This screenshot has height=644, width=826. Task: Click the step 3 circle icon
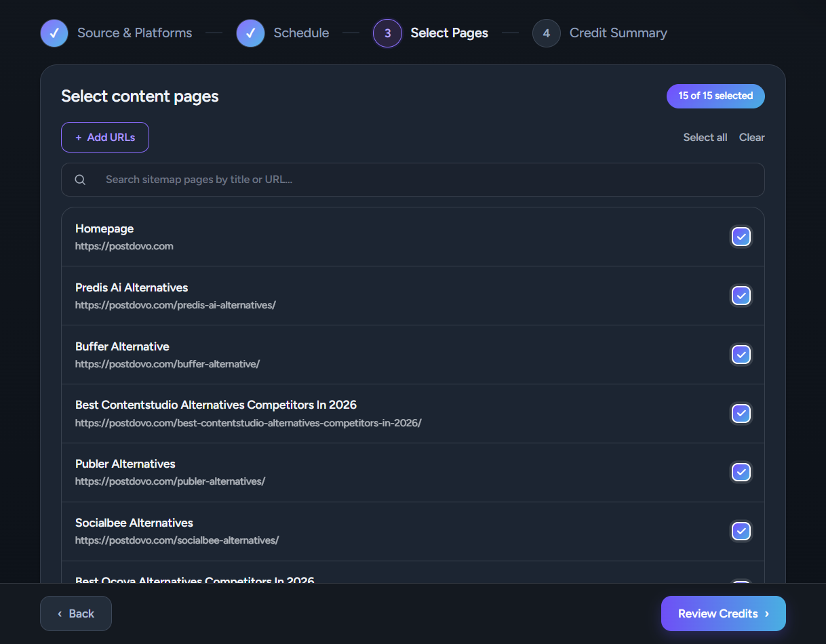387,33
